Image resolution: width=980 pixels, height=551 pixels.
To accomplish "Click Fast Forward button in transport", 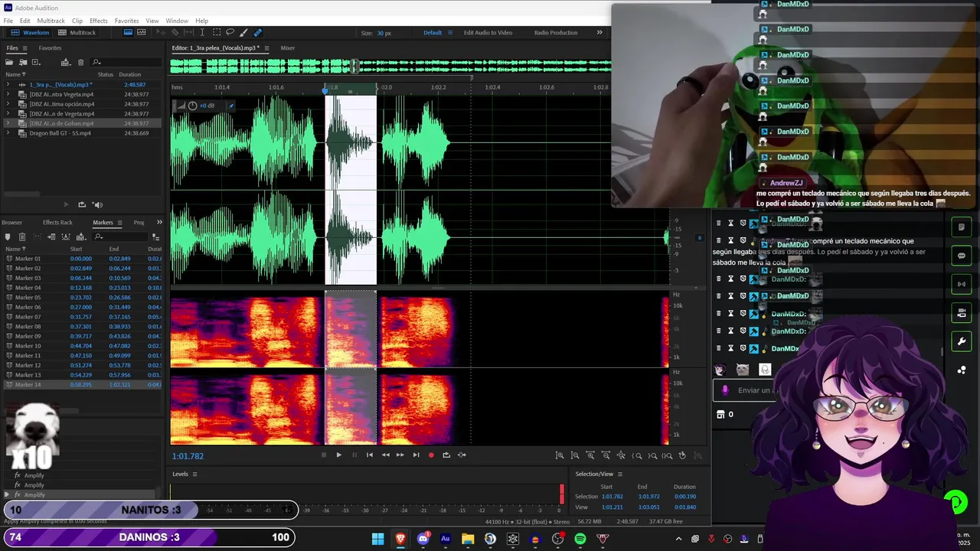I will coord(400,455).
